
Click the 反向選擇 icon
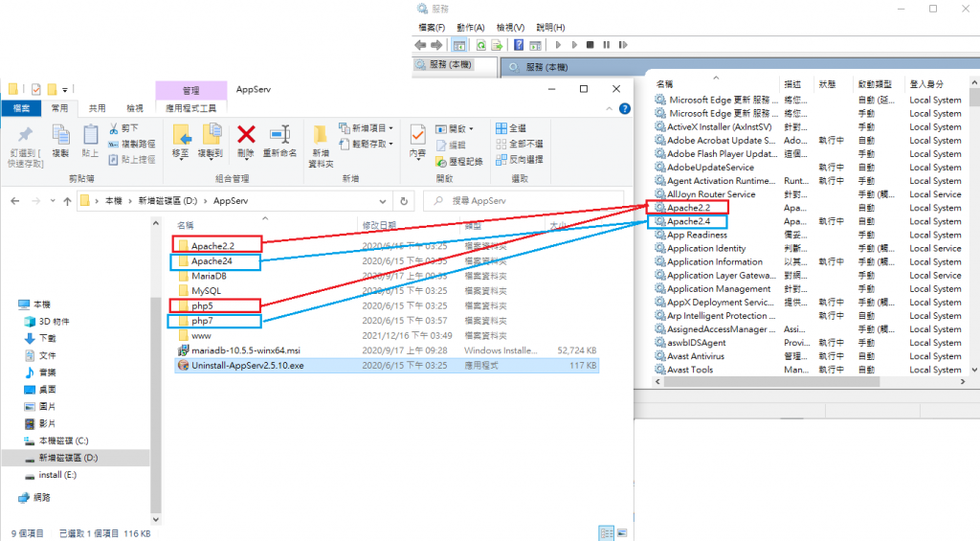pos(501,160)
